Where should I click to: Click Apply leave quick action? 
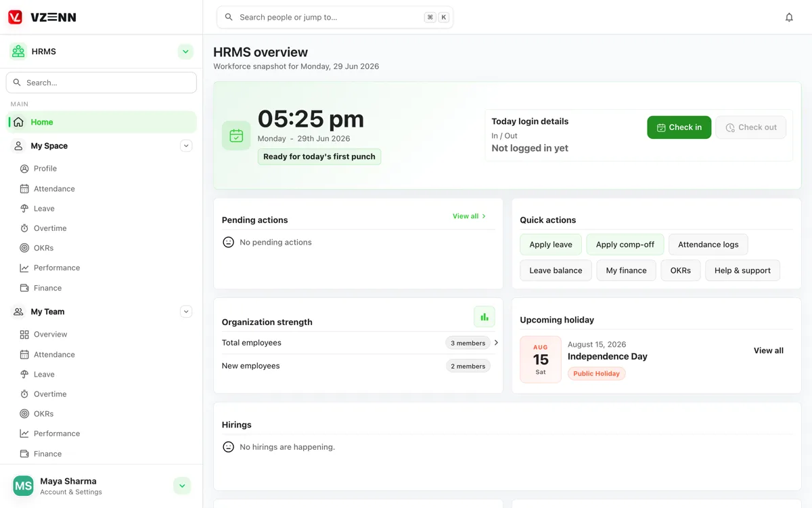551,245
